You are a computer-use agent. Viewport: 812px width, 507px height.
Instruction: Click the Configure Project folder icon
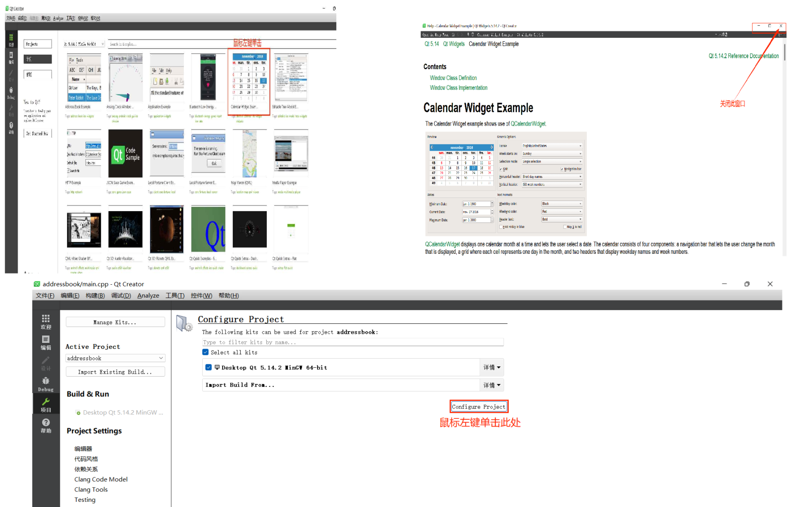coord(184,323)
